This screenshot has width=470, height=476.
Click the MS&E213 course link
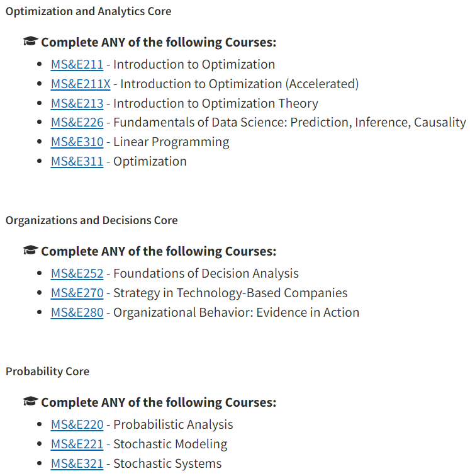click(x=77, y=103)
